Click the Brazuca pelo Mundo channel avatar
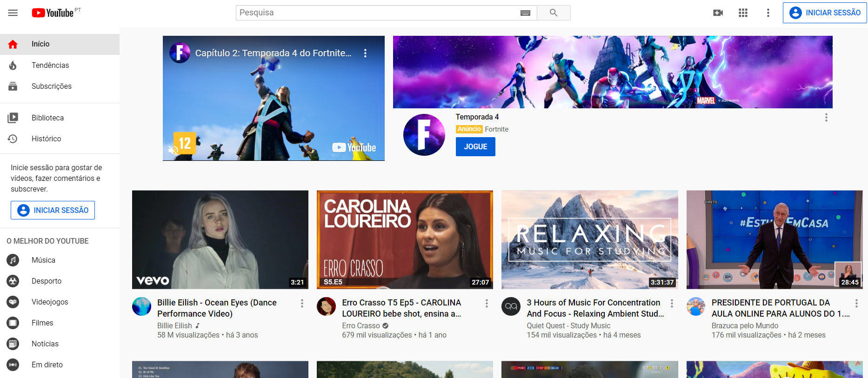This screenshot has height=378, width=868. point(696,306)
